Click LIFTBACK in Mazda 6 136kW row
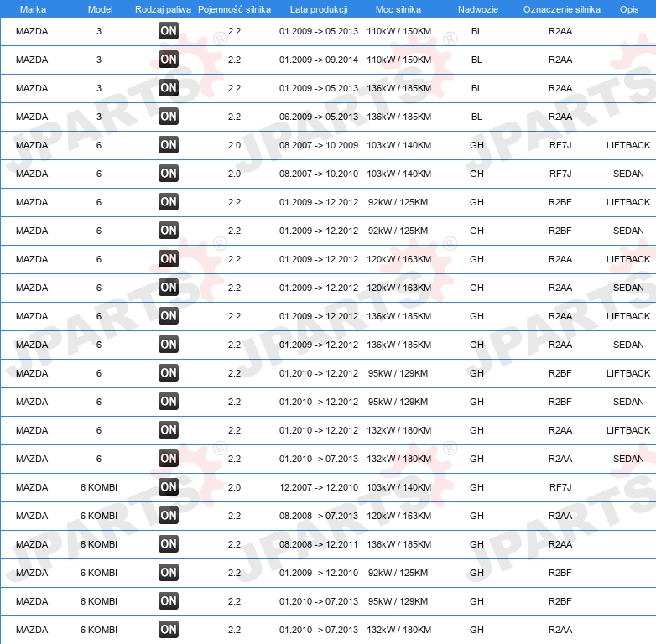Screen dimensions: 656x644 [x=628, y=316]
